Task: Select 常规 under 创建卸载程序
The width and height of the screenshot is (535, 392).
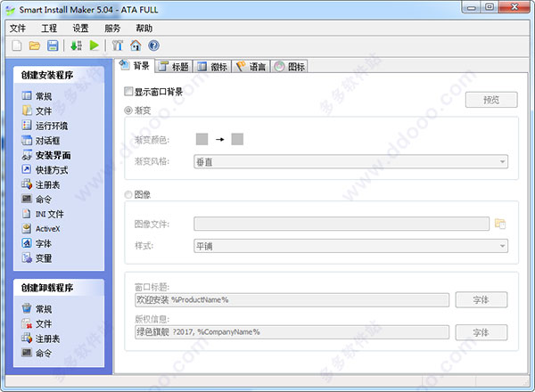Action: coord(37,309)
